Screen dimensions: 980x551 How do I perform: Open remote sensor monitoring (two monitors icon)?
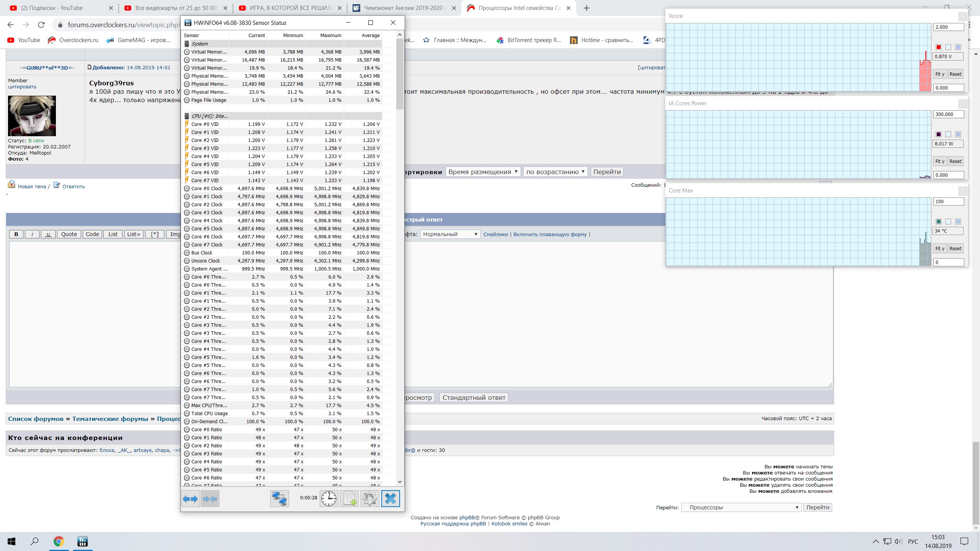click(279, 499)
